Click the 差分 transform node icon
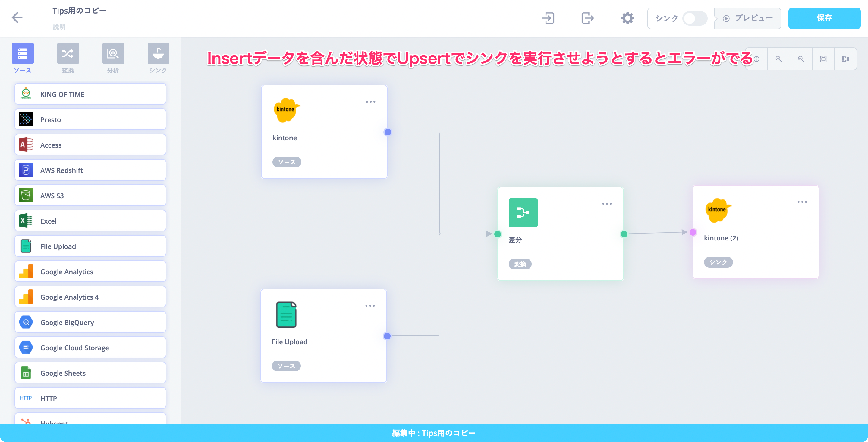 [523, 213]
